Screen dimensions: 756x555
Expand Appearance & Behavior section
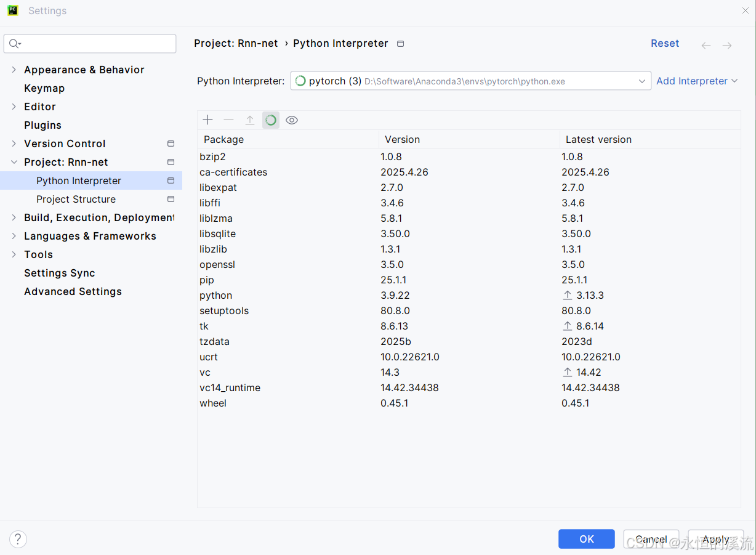pos(14,70)
